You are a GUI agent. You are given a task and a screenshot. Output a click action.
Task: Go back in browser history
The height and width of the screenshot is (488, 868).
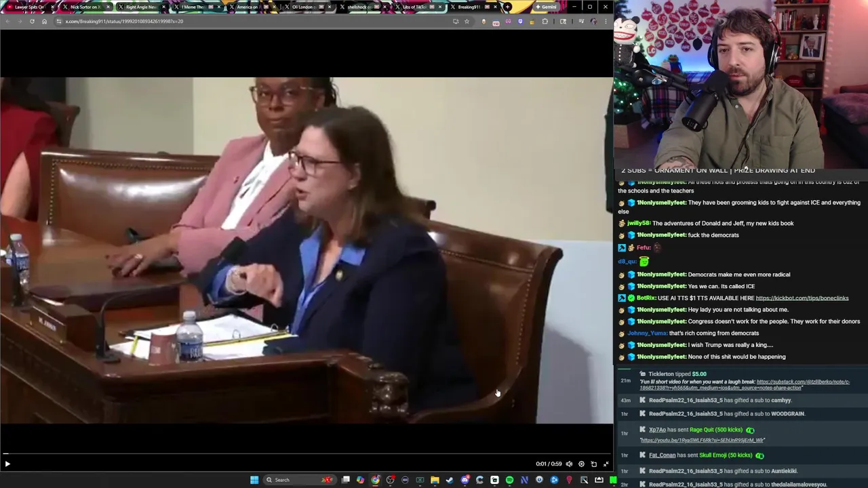click(7, 21)
